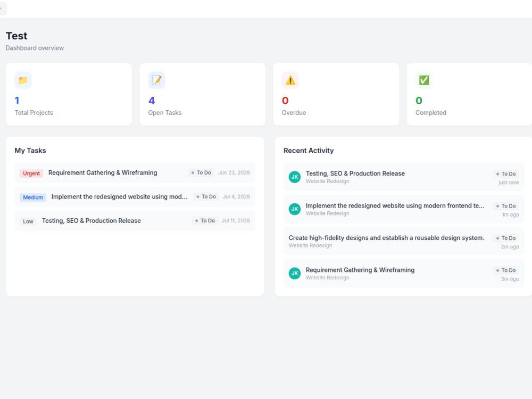Click To Do status of Jul 11 task
The height and width of the screenshot is (399, 532).
[x=205, y=221]
